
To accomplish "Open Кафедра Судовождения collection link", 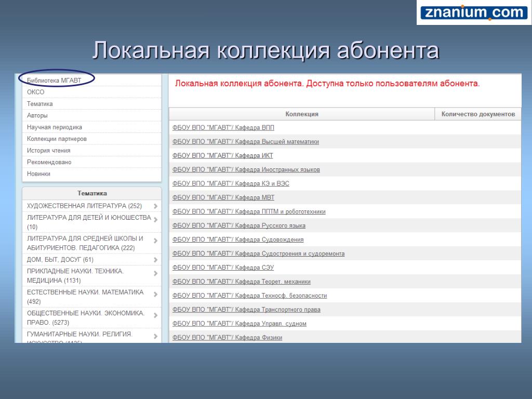I will (238, 240).
